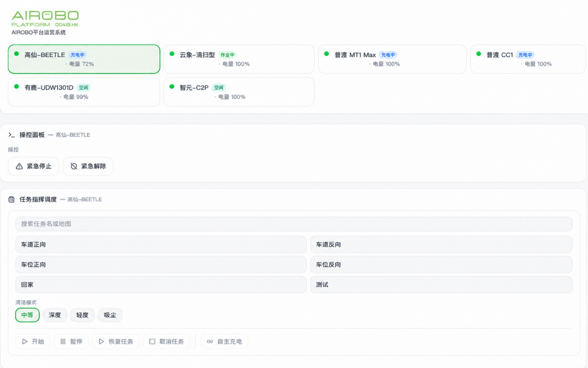Select the 有鹿-UDW1301D robot card
This screenshot has height=368, width=588.
coord(84,92)
